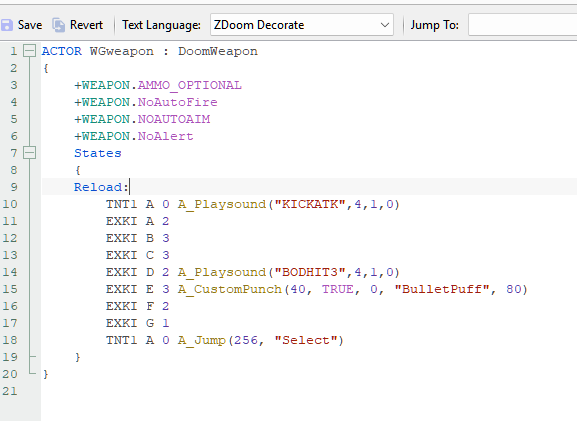
Task: Open the Text Language combo box
Action: [302, 25]
